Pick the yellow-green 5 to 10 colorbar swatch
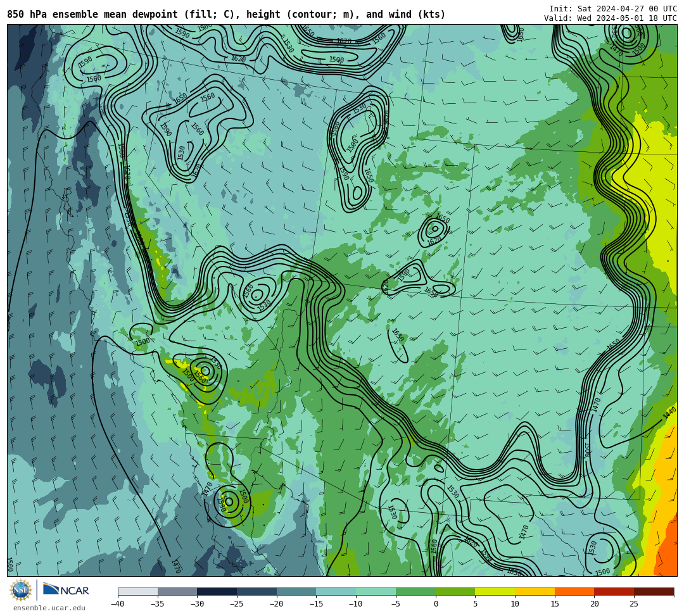684x616 pixels. click(495, 591)
